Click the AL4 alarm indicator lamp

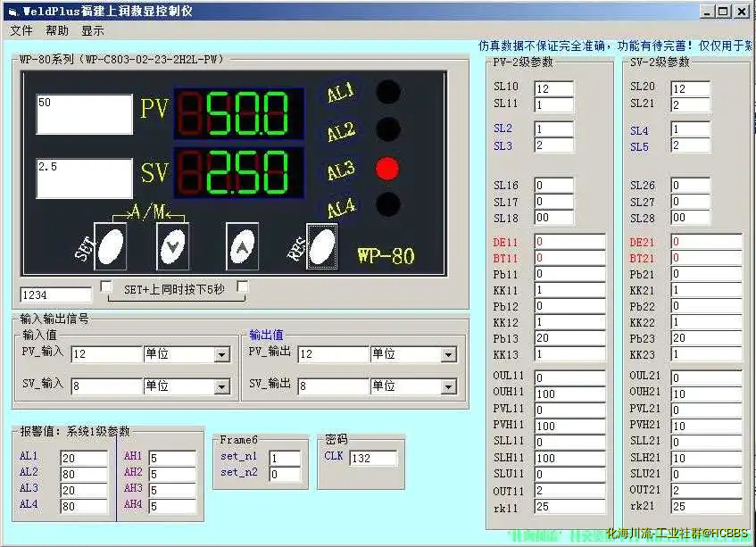(388, 204)
